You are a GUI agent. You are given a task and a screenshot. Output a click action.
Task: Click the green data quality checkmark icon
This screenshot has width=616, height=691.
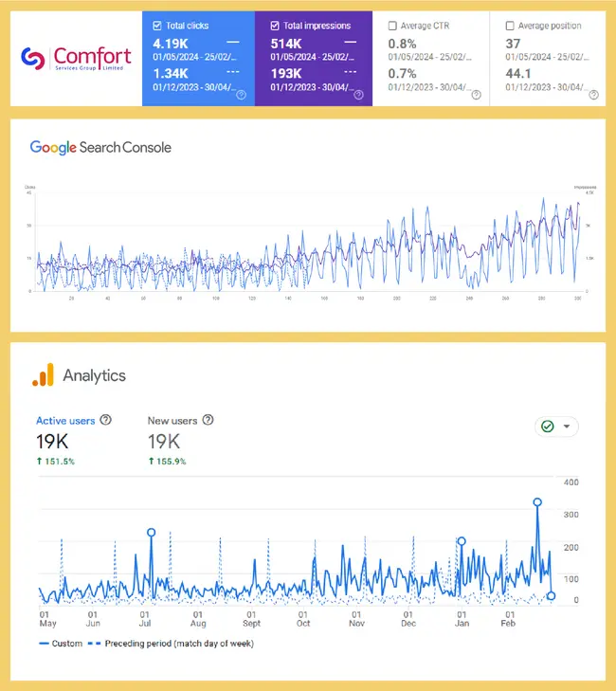547,427
